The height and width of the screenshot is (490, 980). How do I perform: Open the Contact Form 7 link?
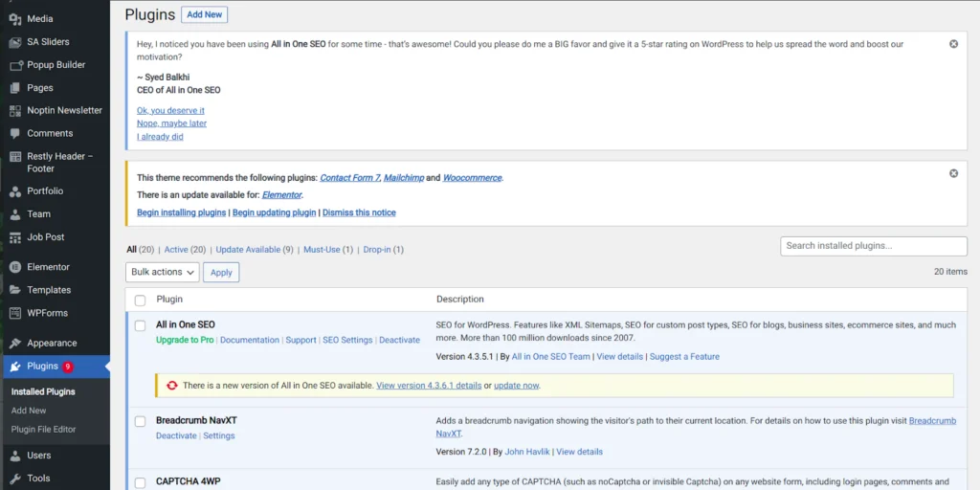point(350,177)
